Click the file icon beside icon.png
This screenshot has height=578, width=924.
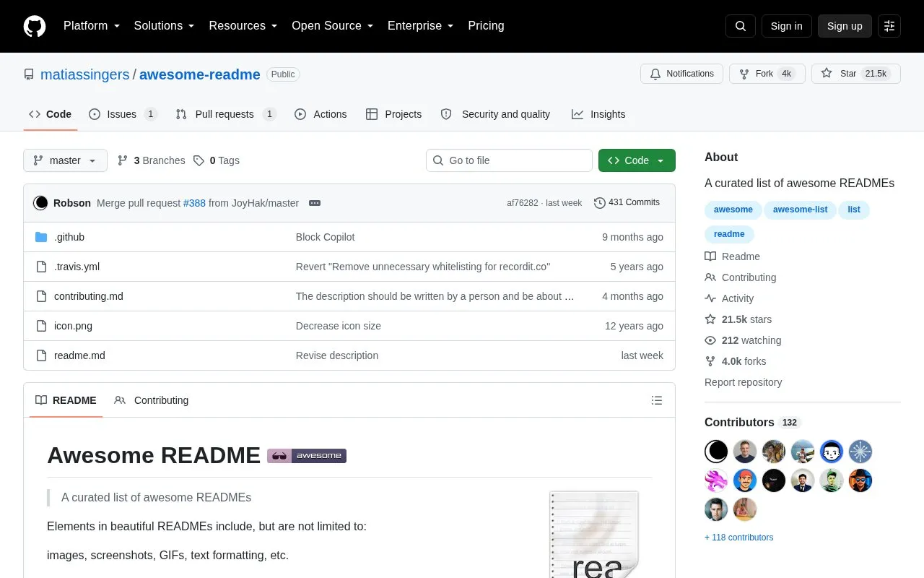[41, 326]
